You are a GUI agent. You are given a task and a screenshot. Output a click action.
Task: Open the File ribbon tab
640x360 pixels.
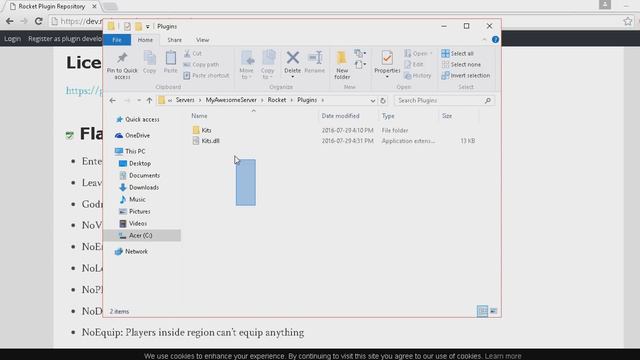(117, 40)
